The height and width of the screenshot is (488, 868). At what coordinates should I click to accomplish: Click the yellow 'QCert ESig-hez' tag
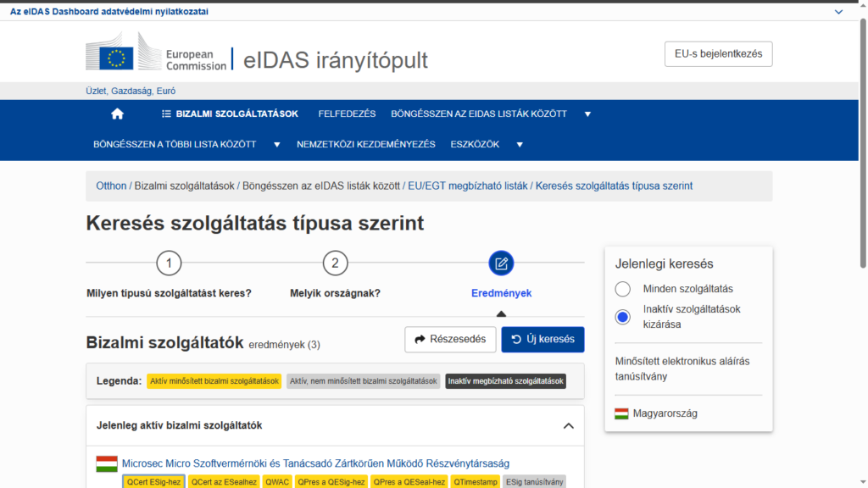pos(153,482)
